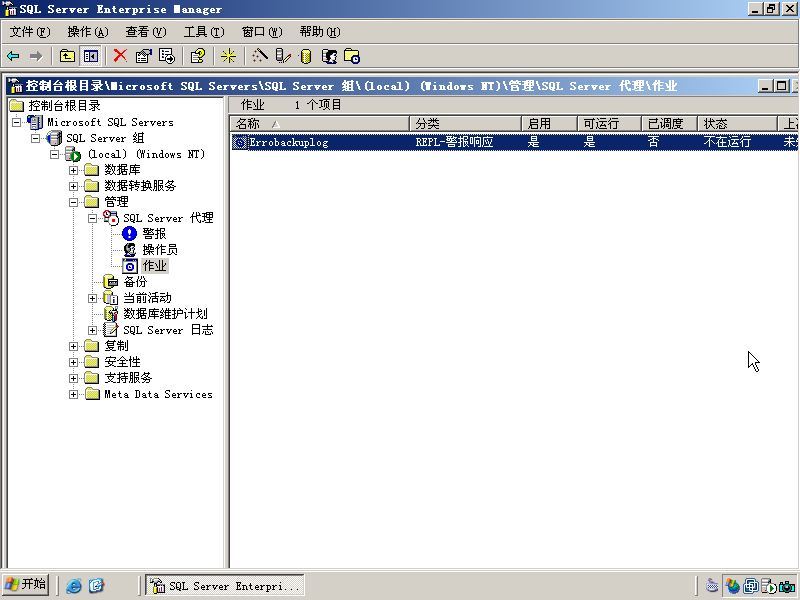800x600 pixels.
Task: Click the blue Alerts node icon
Action: (130, 234)
